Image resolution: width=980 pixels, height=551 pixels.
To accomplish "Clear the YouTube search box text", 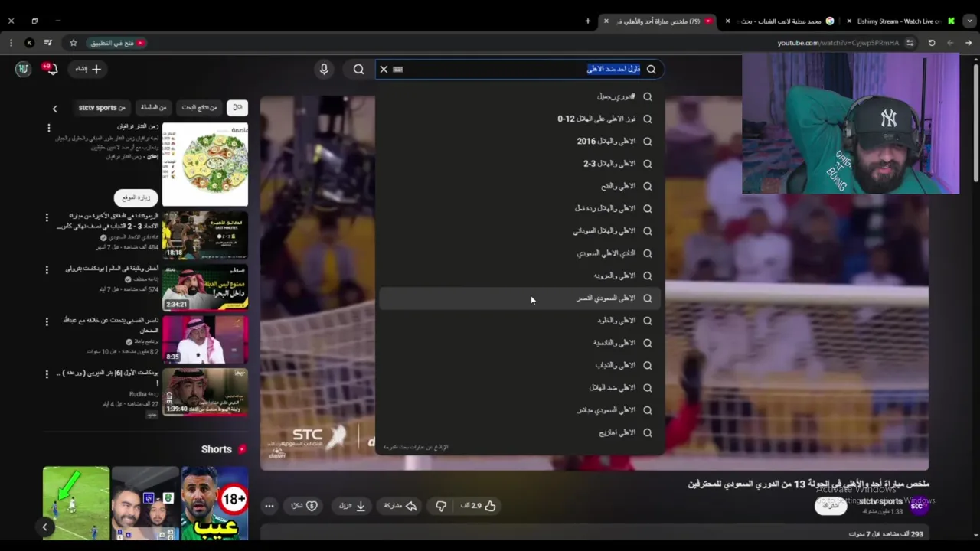I will [x=384, y=69].
